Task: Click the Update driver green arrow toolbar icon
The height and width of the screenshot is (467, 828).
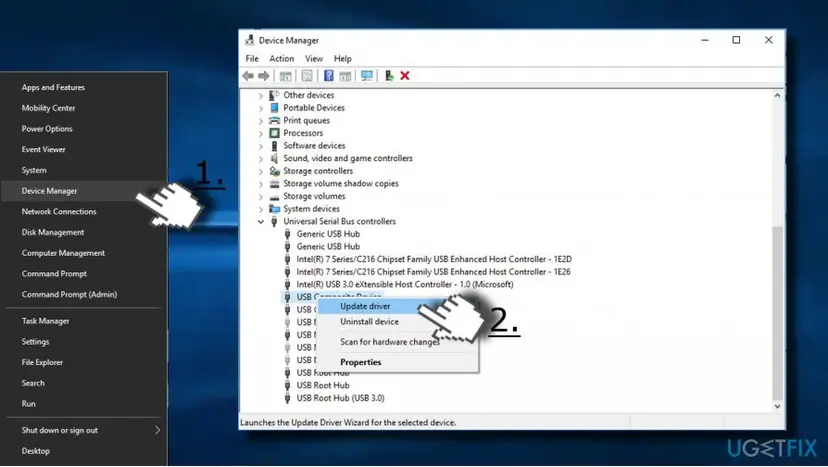Action: tap(389, 76)
